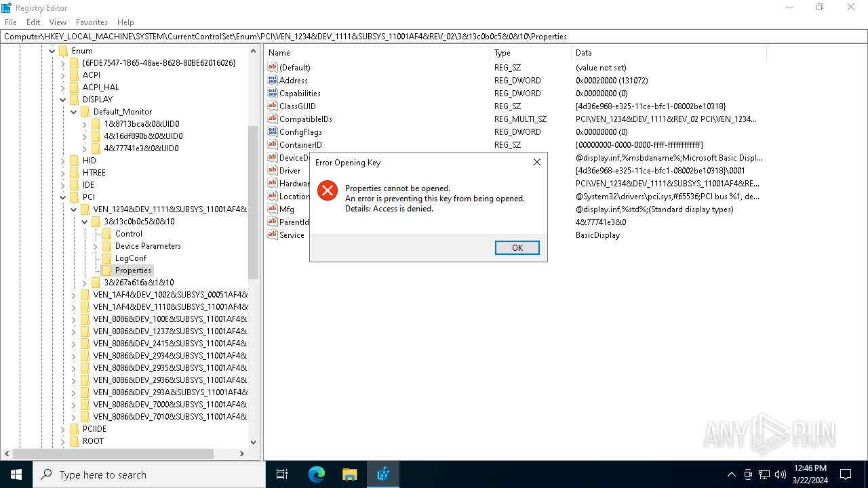Select the ROOT folder icon
868x488 pixels.
pos(74,441)
